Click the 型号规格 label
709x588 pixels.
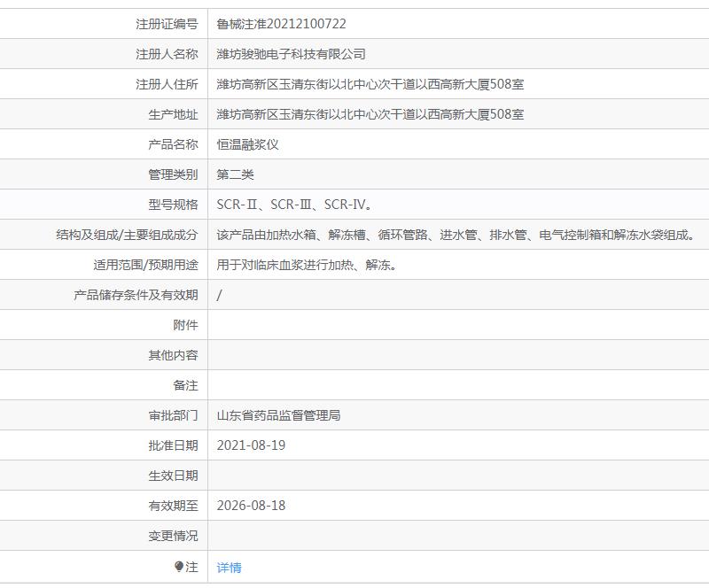173,205
